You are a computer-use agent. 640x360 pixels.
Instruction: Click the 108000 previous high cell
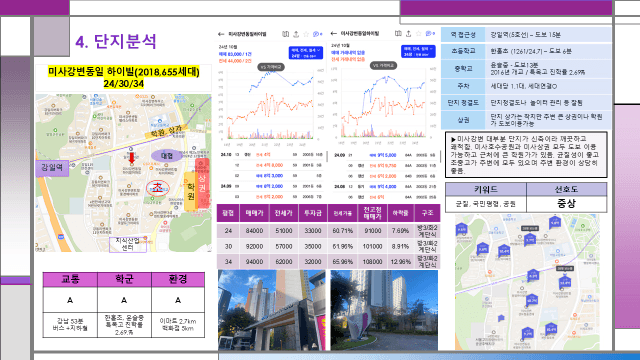click(372, 262)
